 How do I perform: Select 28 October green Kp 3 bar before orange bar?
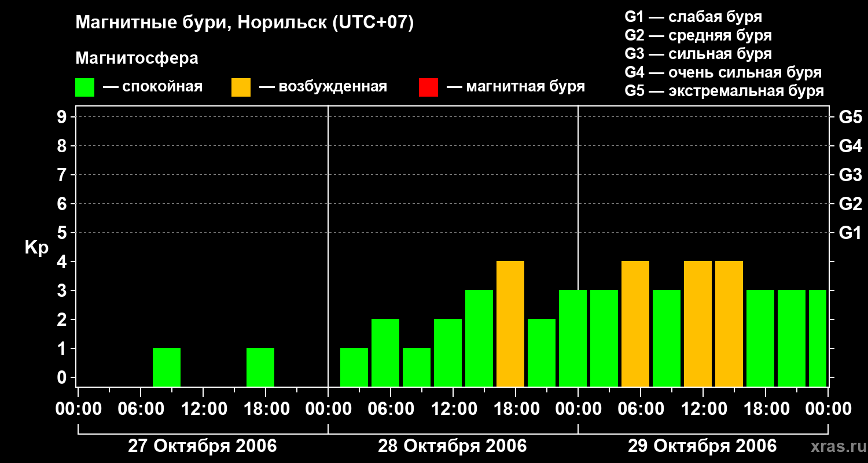coord(479,338)
